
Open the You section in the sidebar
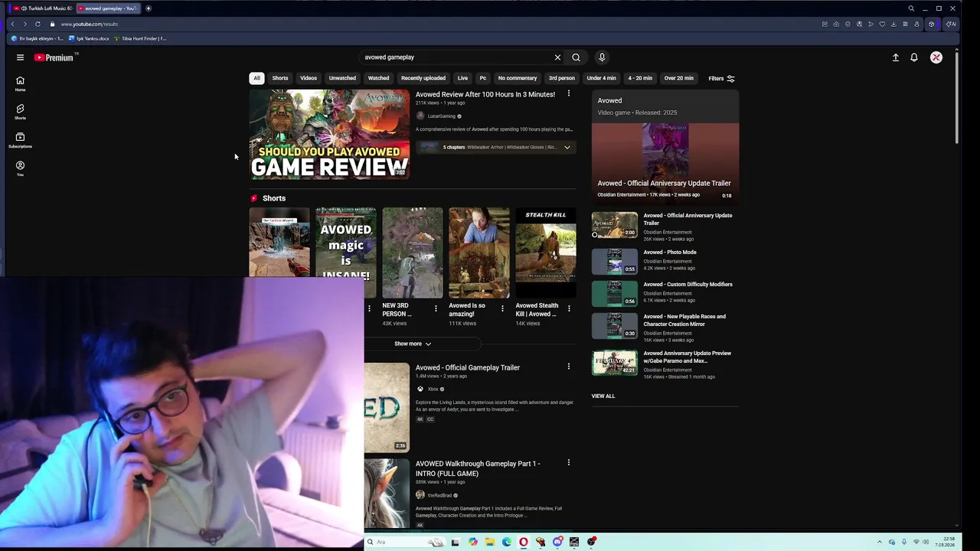coord(20,168)
